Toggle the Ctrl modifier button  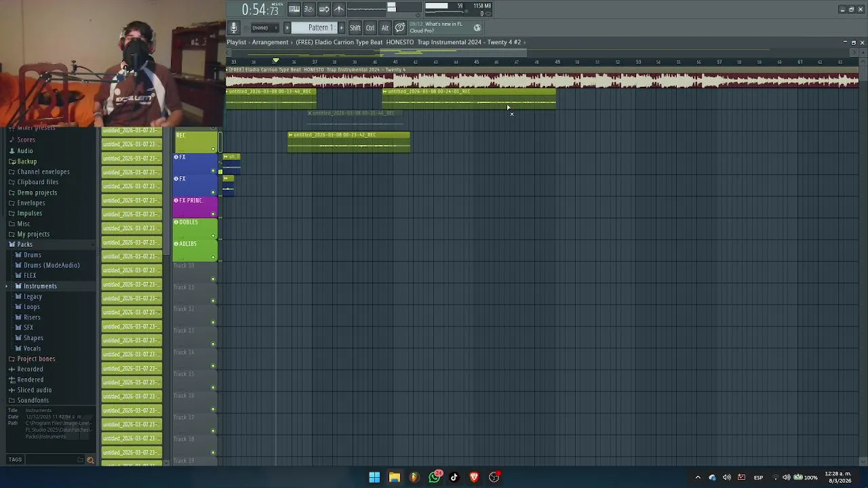click(370, 28)
